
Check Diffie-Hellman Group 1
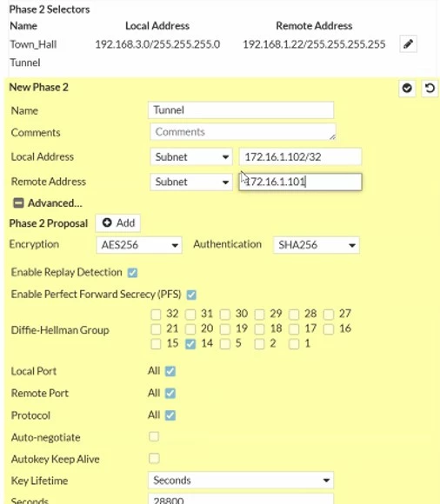[x=294, y=344]
